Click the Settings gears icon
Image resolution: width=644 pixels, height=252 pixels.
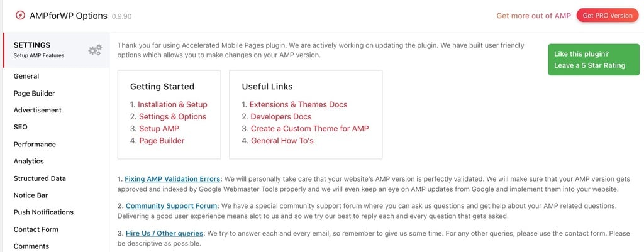tap(95, 50)
